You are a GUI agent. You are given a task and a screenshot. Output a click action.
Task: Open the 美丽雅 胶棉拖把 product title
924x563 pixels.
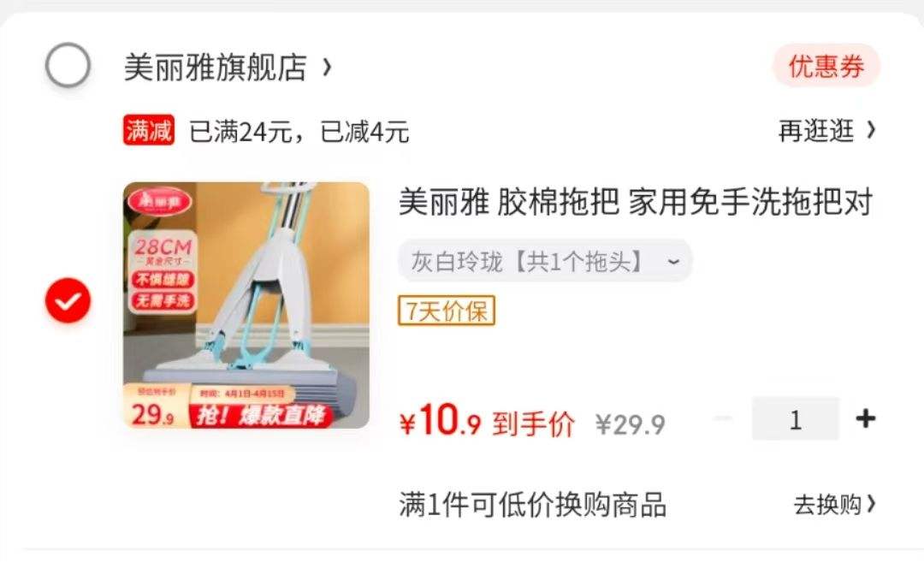(635, 202)
